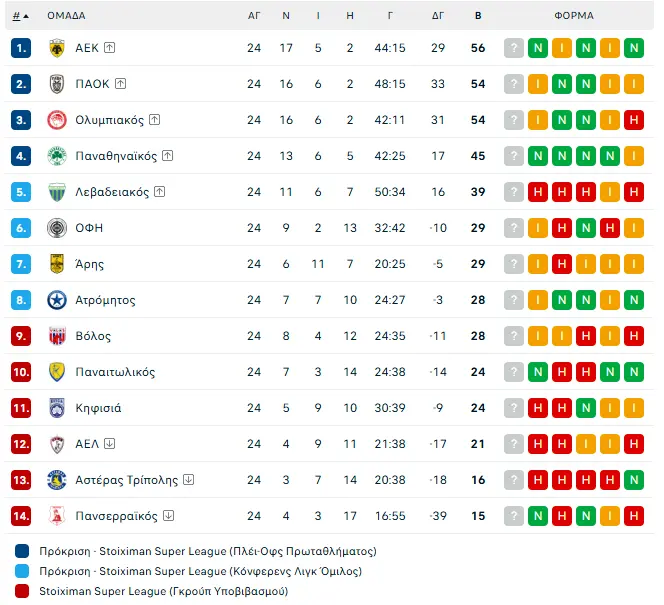The height and width of the screenshot is (605, 664).
Task: Click the AEK team crest icon
Action: (57, 48)
